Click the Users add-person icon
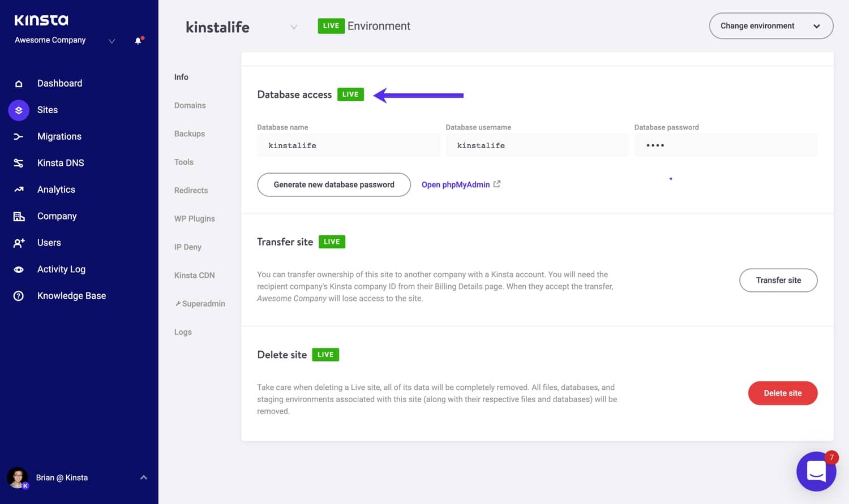The width and height of the screenshot is (849, 504). pos(19,243)
